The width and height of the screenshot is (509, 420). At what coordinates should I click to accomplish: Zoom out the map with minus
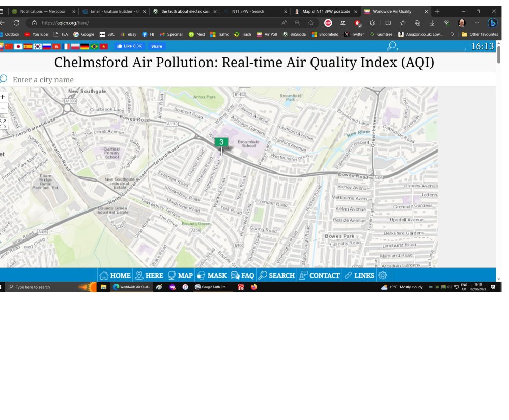[x=3, y=108]
